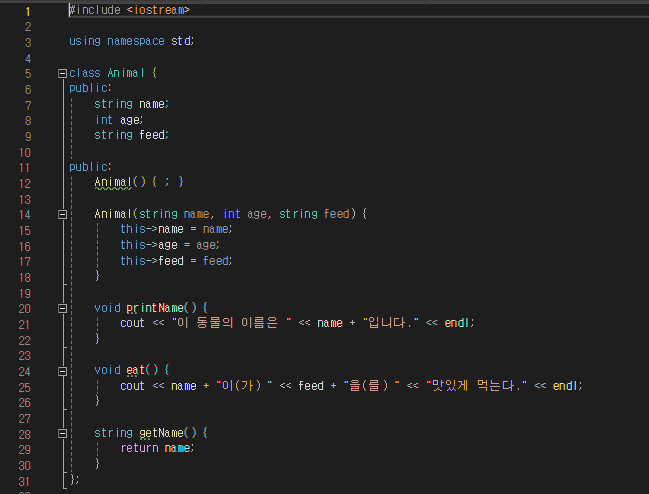Click the "이 동물의 이름은 " string literal
The height and width of the screenshot is (494, 649).
tap(232, 323)
